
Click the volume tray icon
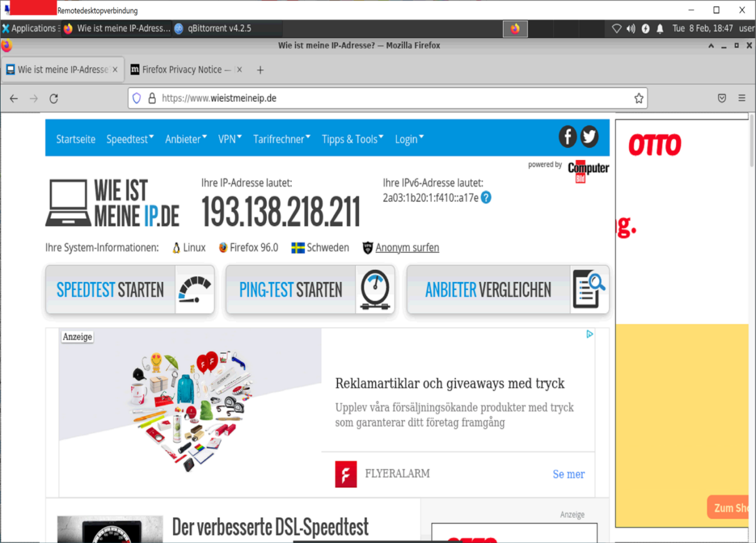[x=631, y=28]
